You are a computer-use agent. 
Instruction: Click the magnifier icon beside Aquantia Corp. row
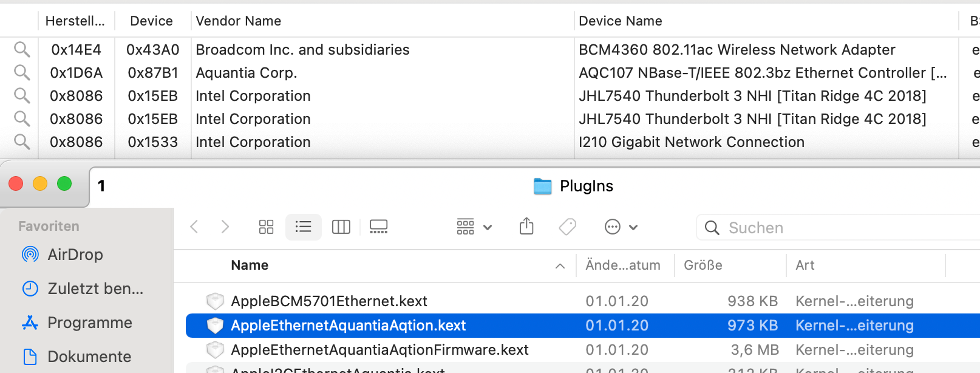pos(22,72)
